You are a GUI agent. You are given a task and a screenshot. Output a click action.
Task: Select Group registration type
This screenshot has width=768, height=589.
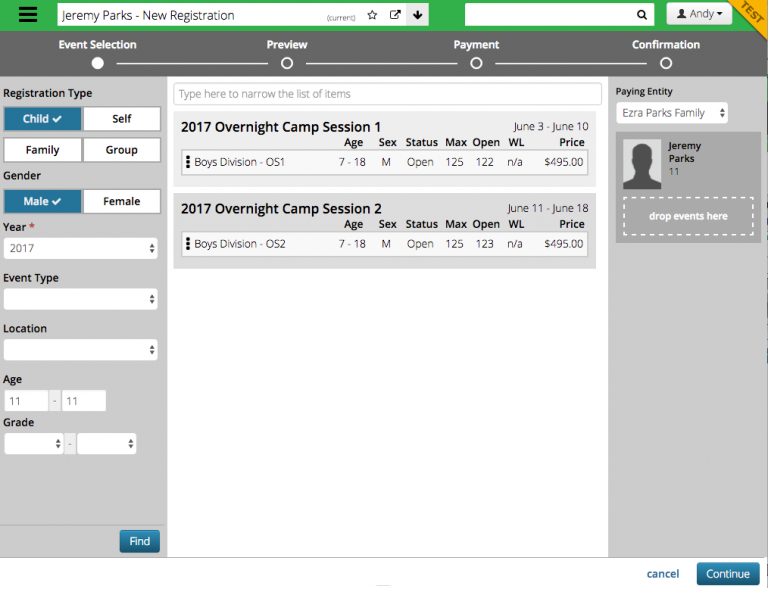coord(121,150)
